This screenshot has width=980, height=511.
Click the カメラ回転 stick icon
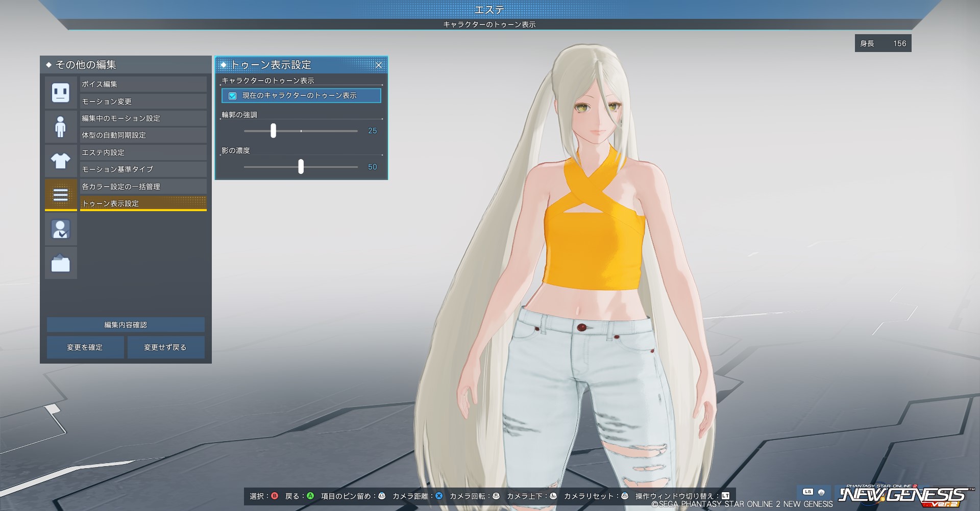[496, 496]
